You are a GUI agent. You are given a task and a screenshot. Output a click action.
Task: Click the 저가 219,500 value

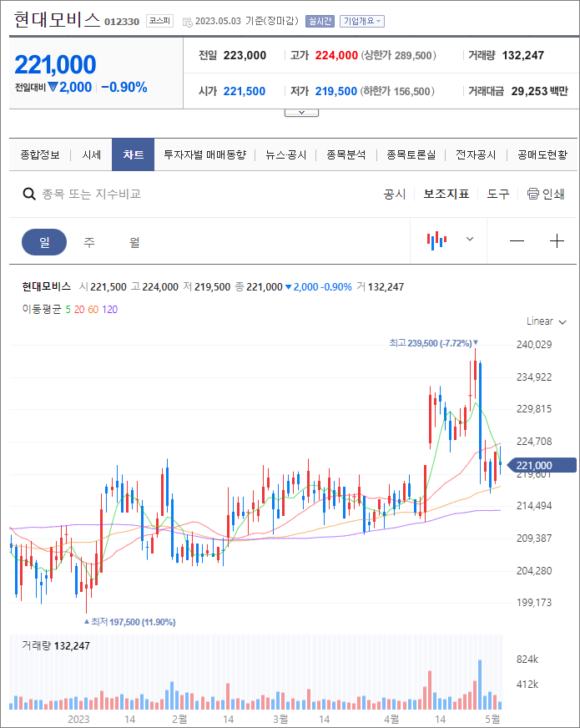336,91
